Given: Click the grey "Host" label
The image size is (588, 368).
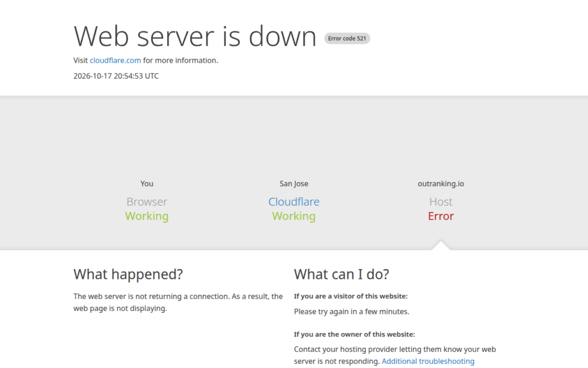Looking at the screenshot, I should coord(440,202).
